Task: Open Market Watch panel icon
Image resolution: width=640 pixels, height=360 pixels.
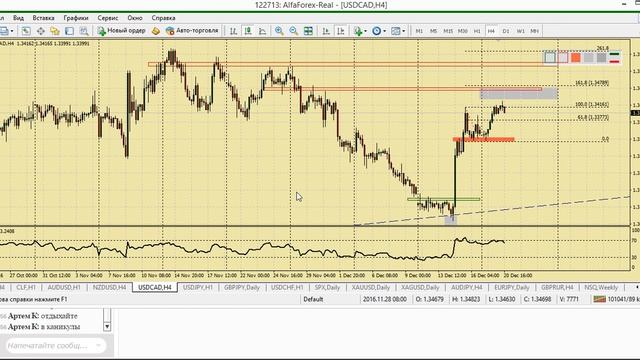Action: [x=26, y=31]
